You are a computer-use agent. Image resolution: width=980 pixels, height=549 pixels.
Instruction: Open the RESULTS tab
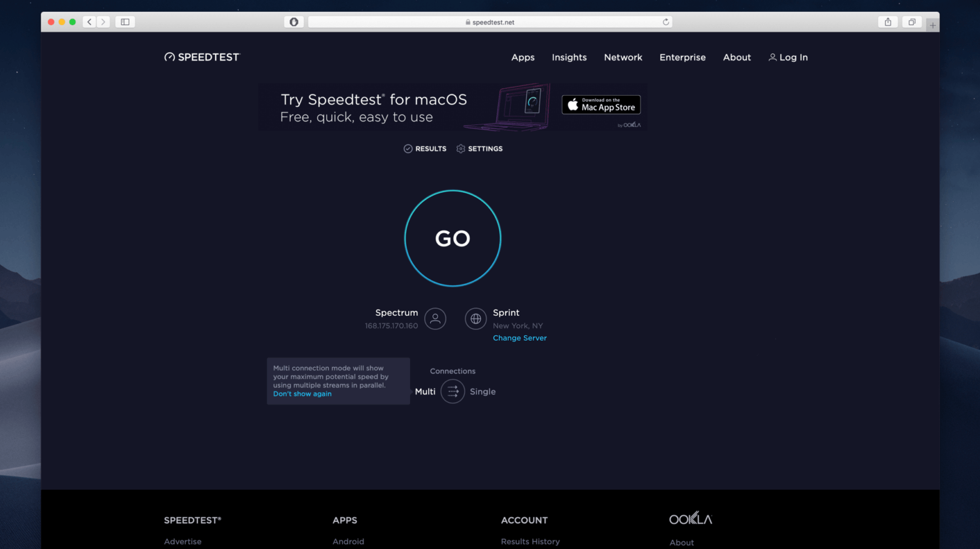pyautogui.click(x=425, y=149)
